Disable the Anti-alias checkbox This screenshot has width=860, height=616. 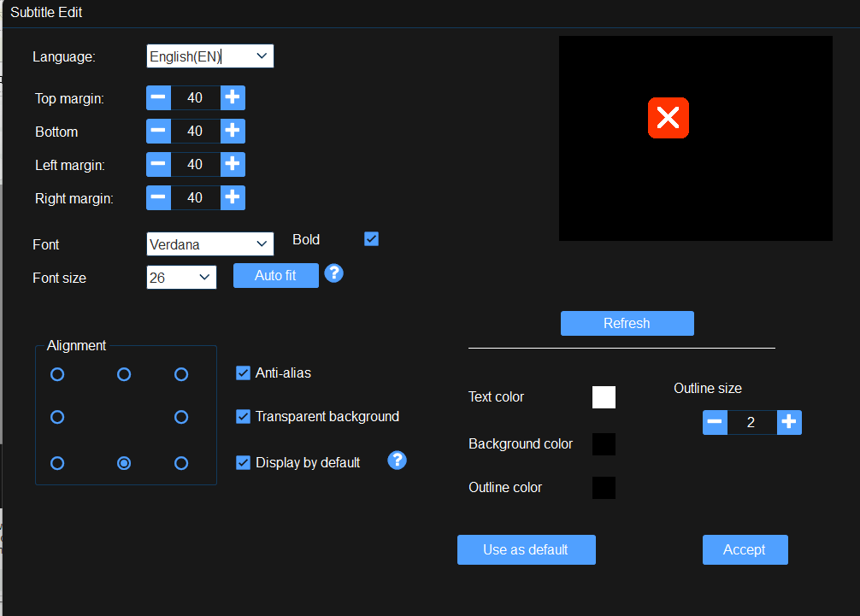pyautogui.click(x=243, y=373)
